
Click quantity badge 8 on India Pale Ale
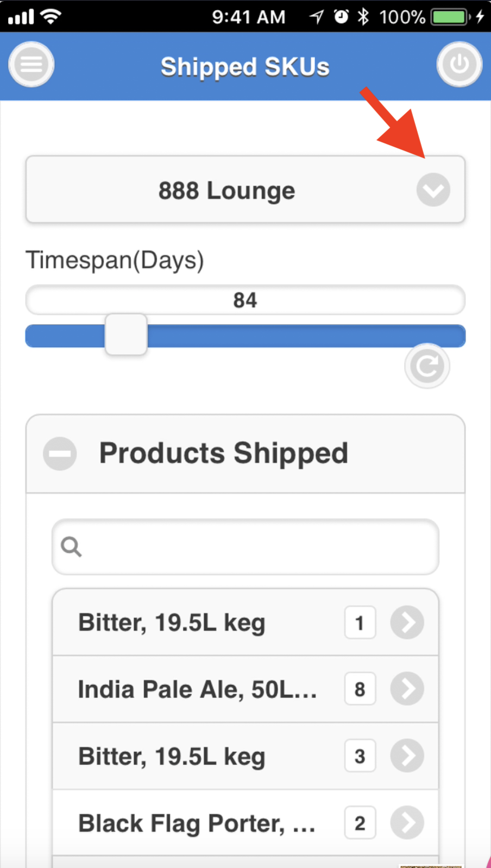(x=360, y=689)
